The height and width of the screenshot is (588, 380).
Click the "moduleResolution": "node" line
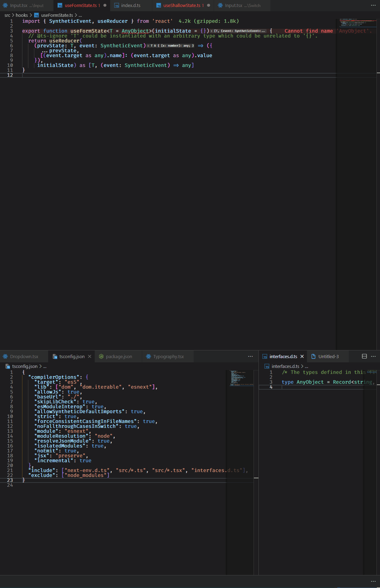coord(75,436)
